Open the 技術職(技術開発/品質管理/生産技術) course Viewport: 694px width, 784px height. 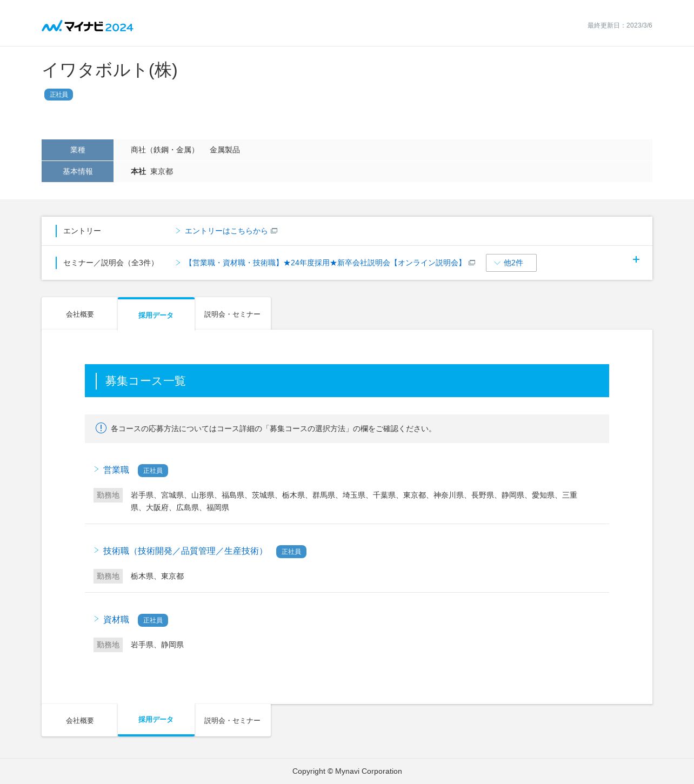(185, 551)
